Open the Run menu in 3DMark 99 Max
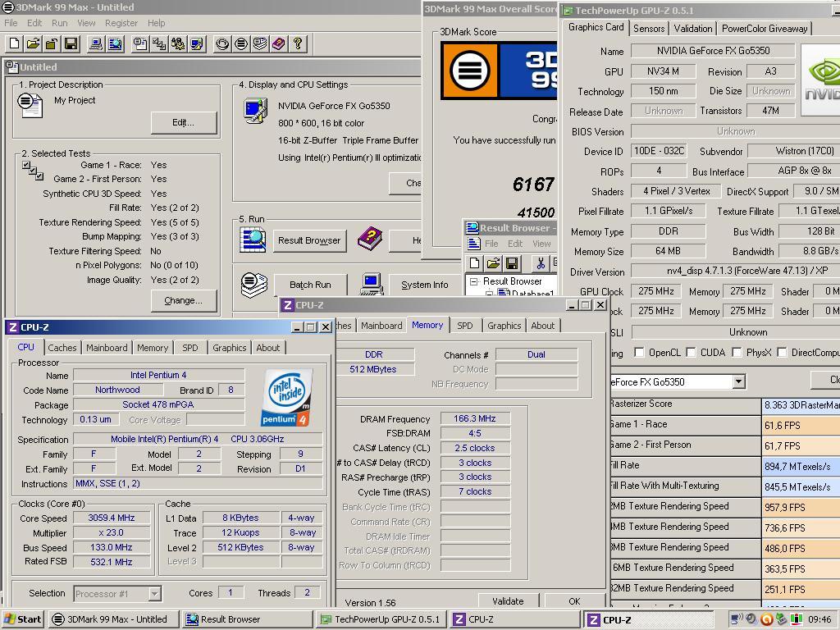The image size is (840, 630). coord(59,23)
